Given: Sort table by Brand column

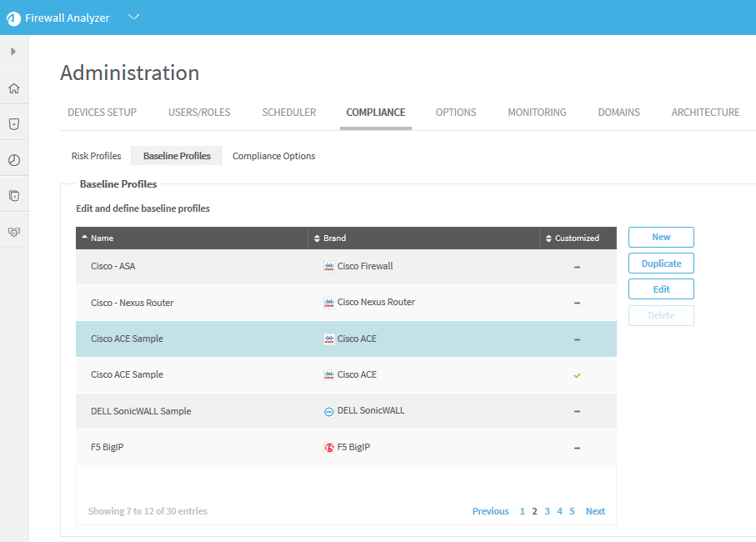Looking at the screenshot, I should coord(334,238).
